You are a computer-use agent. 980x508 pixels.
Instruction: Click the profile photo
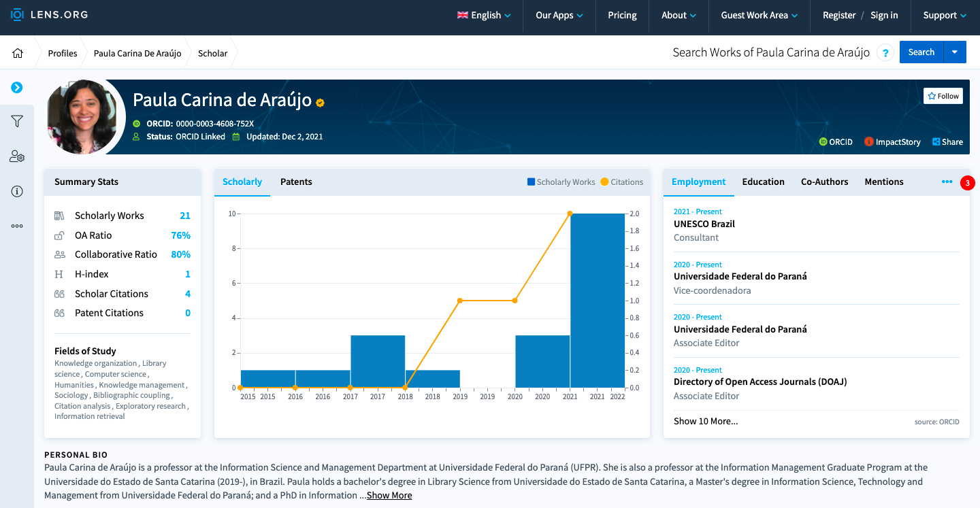82,116
